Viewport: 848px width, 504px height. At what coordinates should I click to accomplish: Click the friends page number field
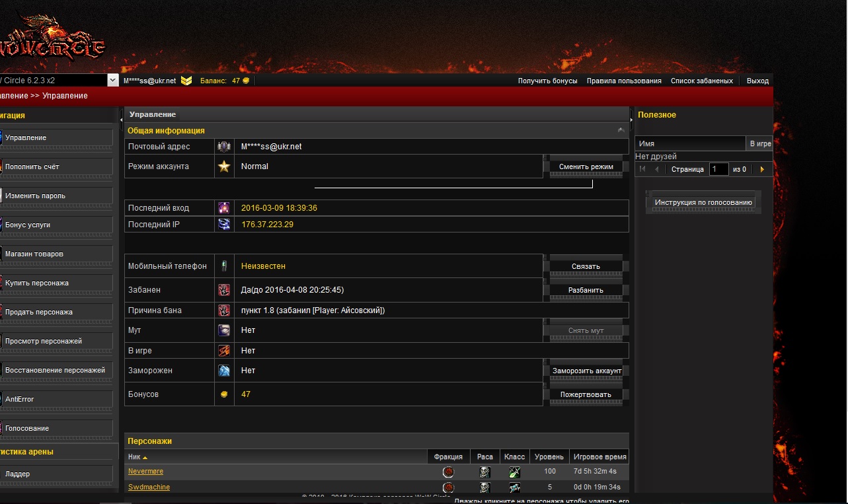tap(718, 169)
